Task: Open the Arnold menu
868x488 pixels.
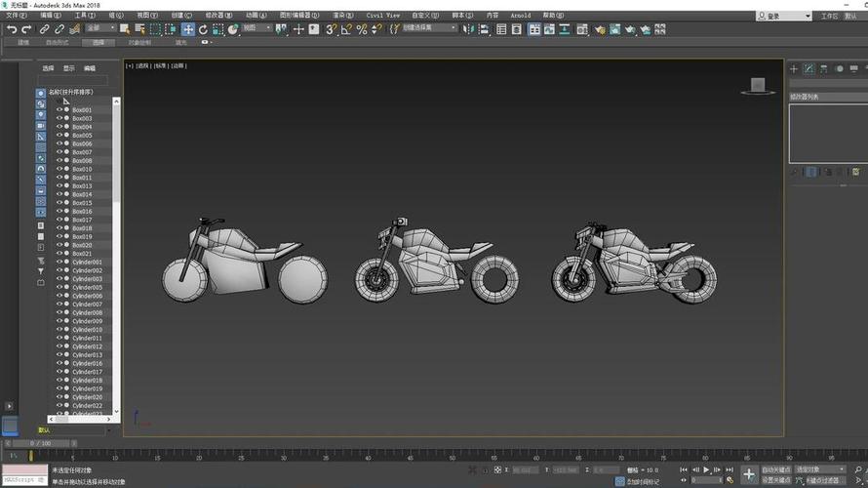Action: 521,16
